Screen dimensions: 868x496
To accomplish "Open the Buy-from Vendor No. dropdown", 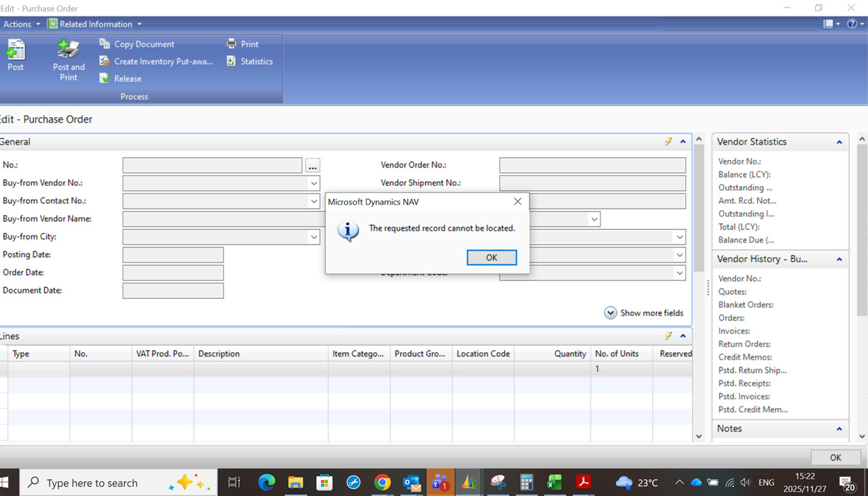I will pos(314,183).
